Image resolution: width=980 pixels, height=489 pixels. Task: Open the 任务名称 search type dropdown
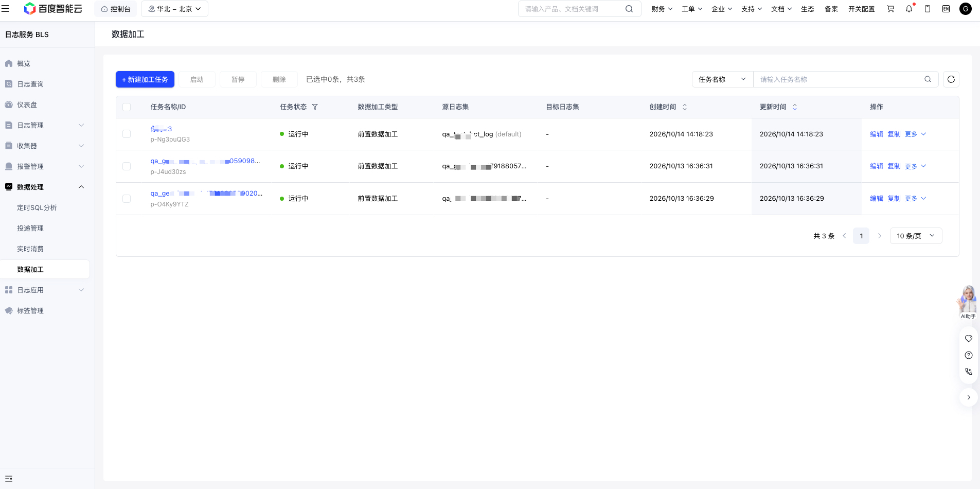click(x=722, y=79)
